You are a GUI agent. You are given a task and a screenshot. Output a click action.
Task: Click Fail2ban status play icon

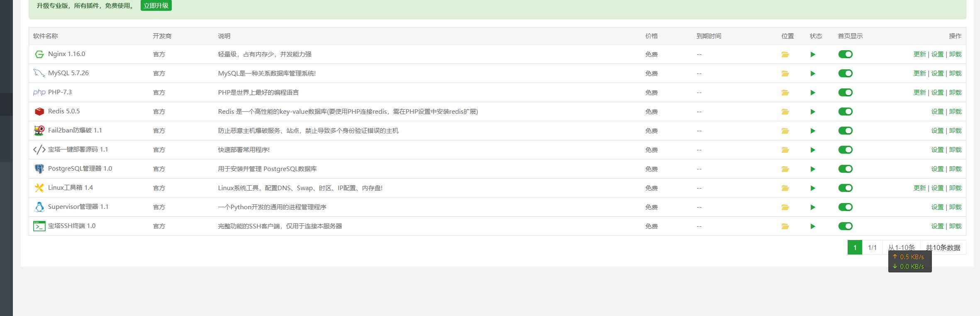click(813, 131)
